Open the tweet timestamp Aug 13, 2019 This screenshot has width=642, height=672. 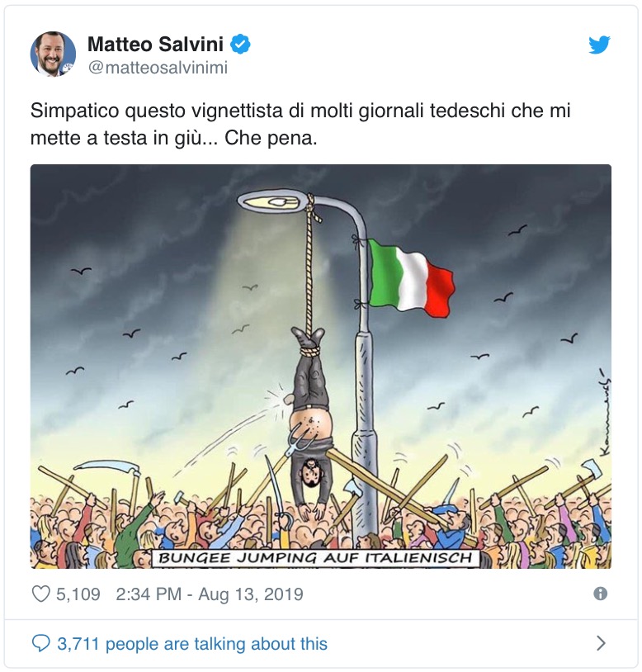click(210, 594)
